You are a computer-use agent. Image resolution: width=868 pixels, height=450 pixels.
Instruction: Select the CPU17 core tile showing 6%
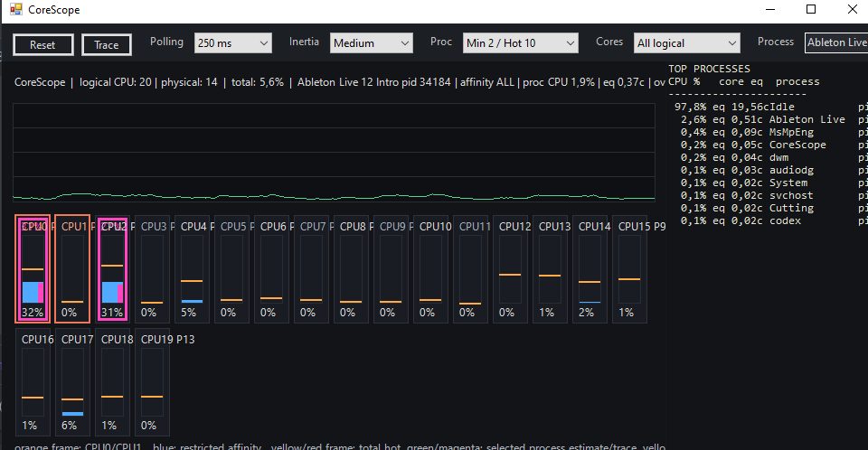tap(72, 382)
